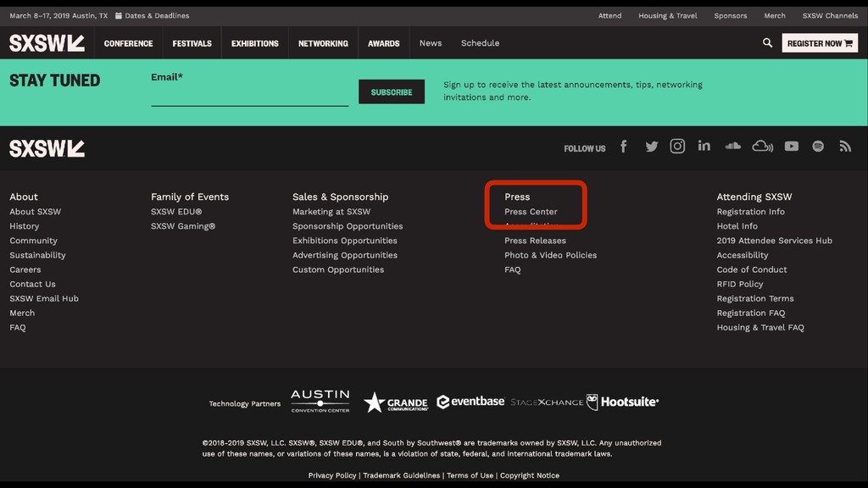This screenshot has width=868, height=488.
Task: Open the Sponsorship Opportunities link
Action: click(348, 225)
